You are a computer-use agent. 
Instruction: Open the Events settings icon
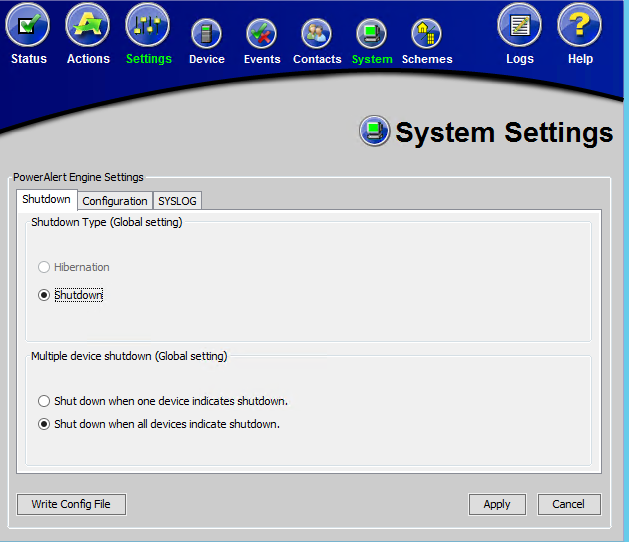point(262,34)
